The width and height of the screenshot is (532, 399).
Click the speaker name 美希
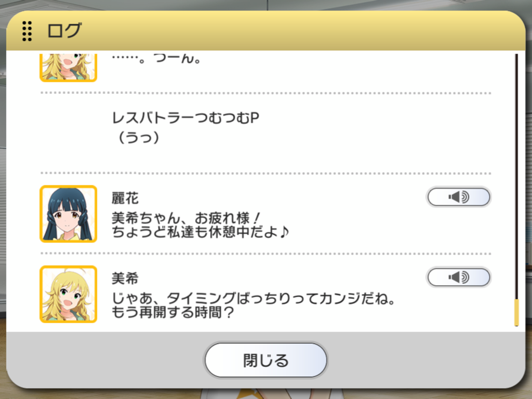pos(125,278)
